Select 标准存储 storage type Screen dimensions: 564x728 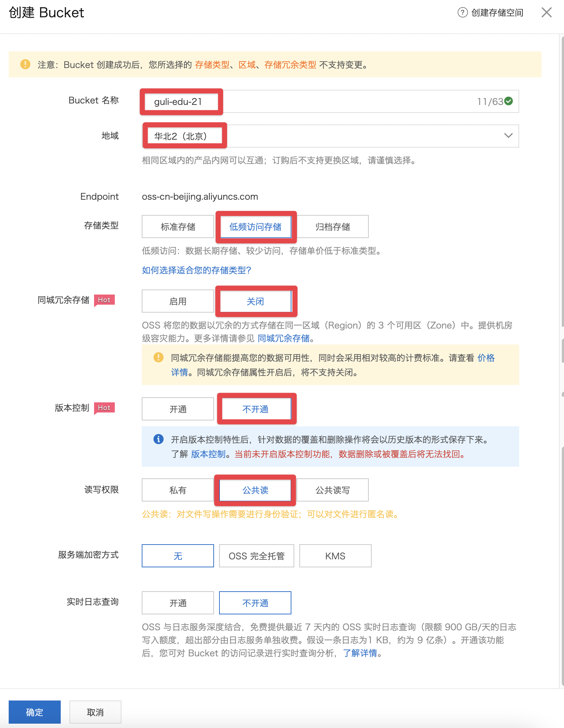(178, 227)
